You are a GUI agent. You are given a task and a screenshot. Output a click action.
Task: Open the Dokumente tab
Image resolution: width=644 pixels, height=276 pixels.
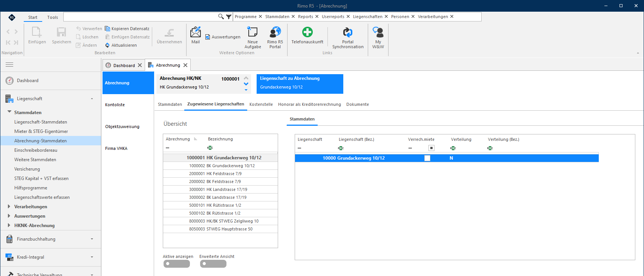[x=358, y=104]
